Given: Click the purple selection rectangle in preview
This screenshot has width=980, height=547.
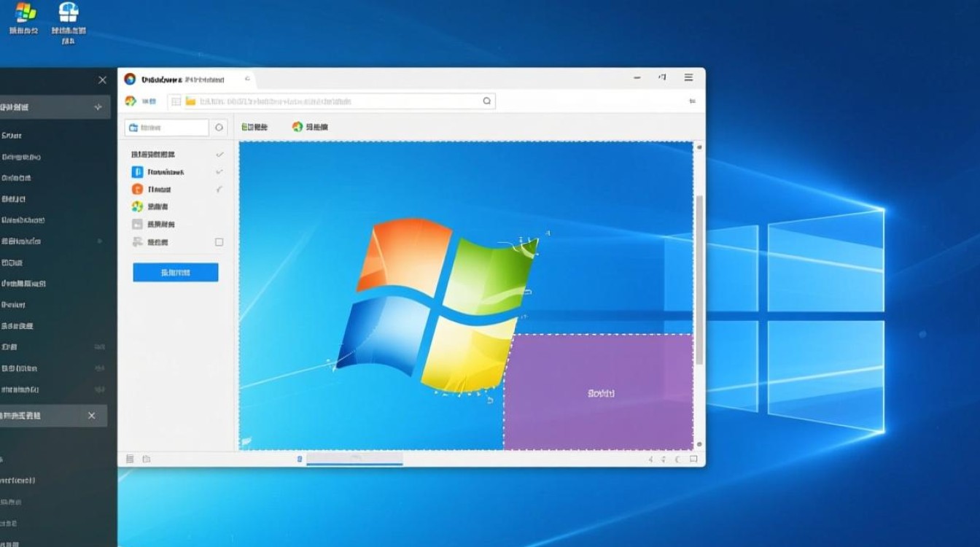Looking at the screenshot, I should tap(598, 392).
